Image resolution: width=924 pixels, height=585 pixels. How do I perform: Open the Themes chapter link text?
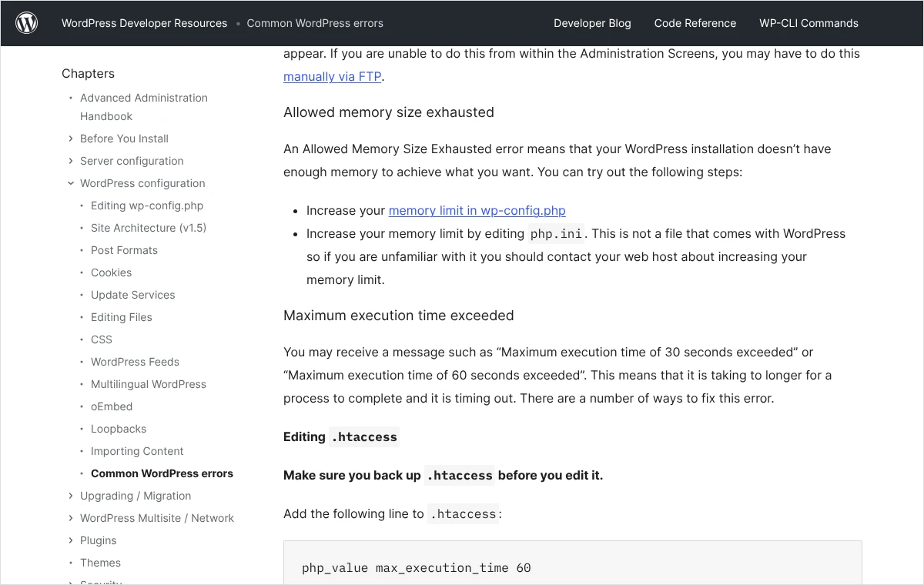coord(100,563)
